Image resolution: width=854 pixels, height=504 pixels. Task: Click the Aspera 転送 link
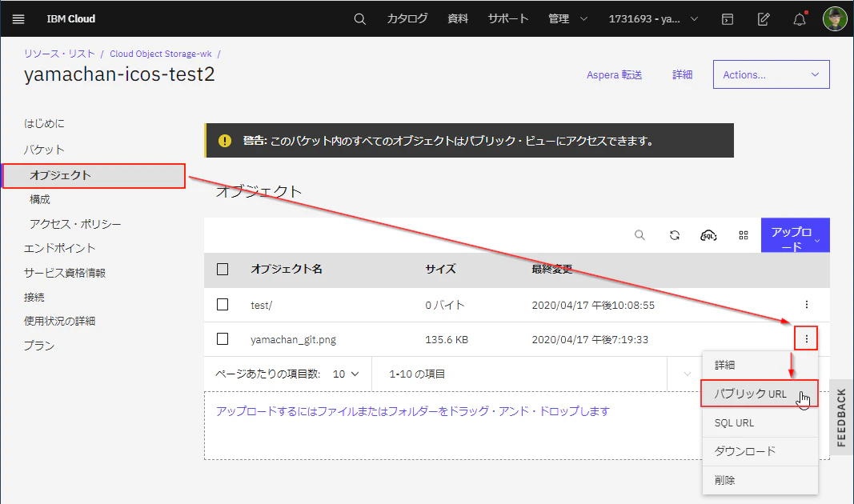(615, 75)
